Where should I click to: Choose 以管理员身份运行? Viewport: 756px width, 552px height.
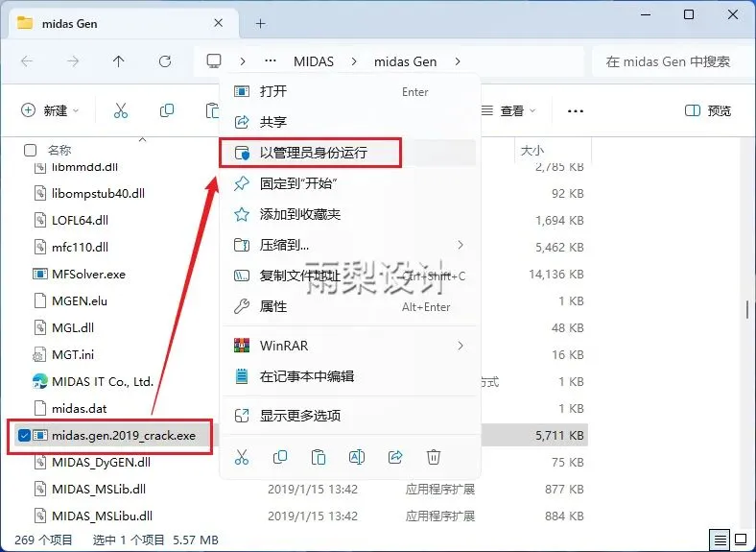tap(349, 153)
